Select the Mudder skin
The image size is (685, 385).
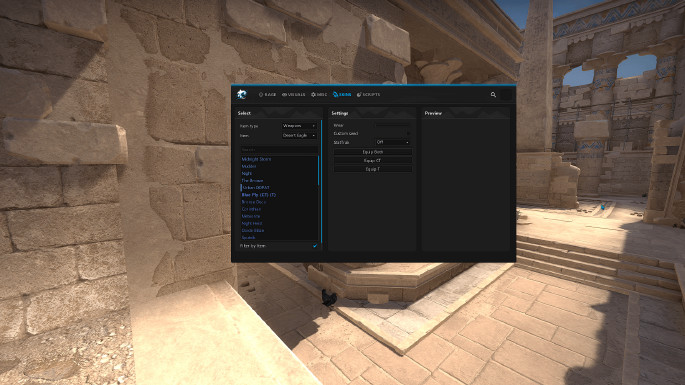249,166
